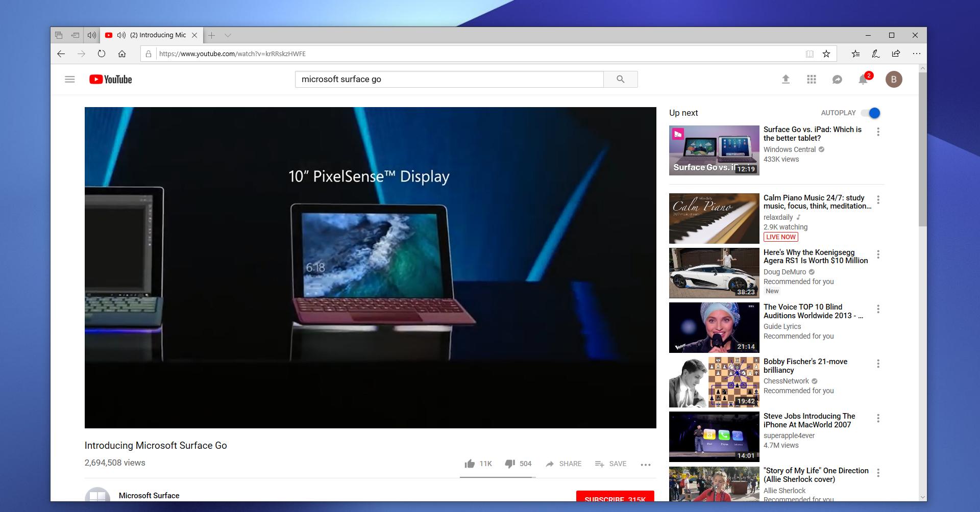Open Edge Settings and more menu
Screen dimensions: 980x512
click(917, 54)
